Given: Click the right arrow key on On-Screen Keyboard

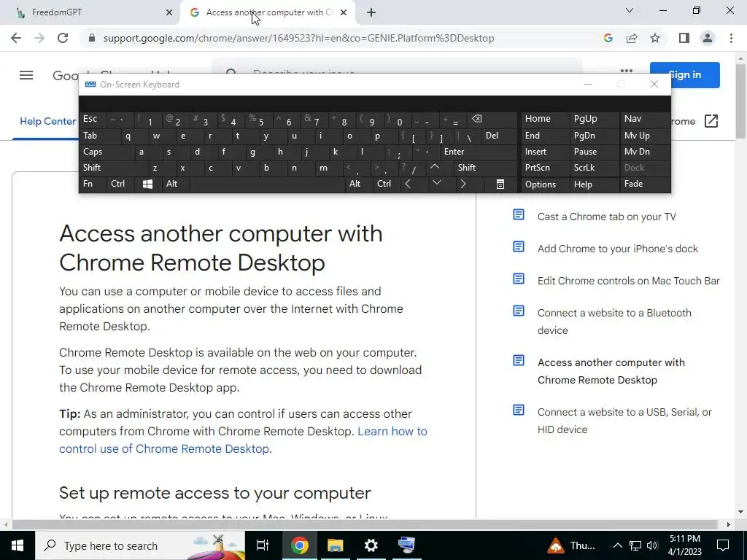Looking at the screenshot, I should (x=463, y=184).
